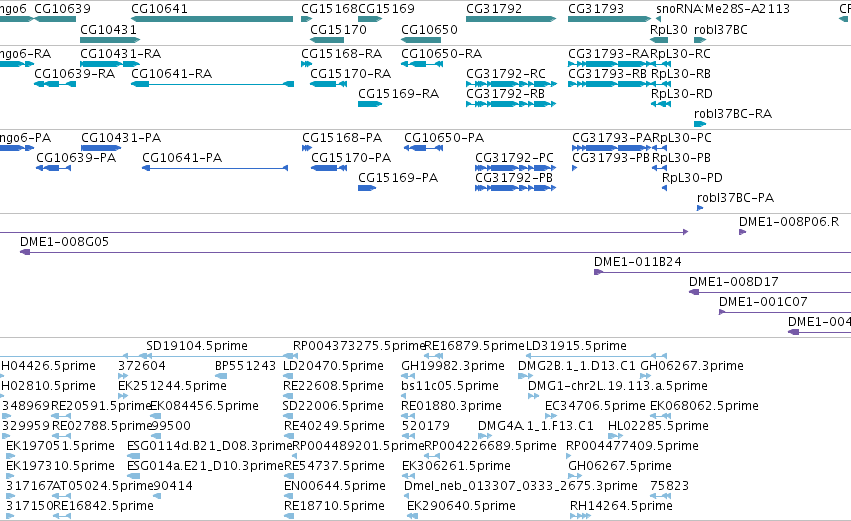851x521 pixels.
Task: Open the snoRNA:Me28S-A2113 label
Action: click(x=722, y=9)
